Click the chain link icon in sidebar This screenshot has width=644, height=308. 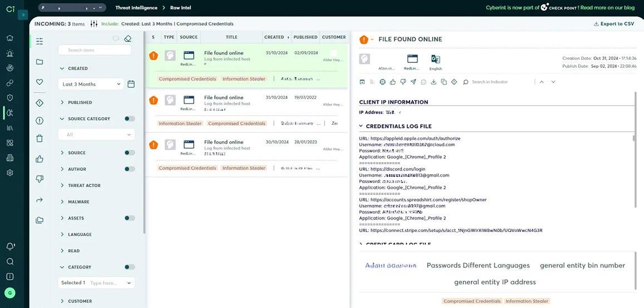click(x=10, y=83)
